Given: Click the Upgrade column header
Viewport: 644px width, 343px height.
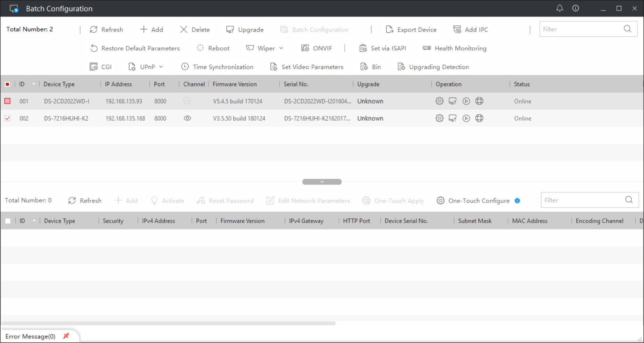Looking at the screenshot, I should [x=368, y=84].
